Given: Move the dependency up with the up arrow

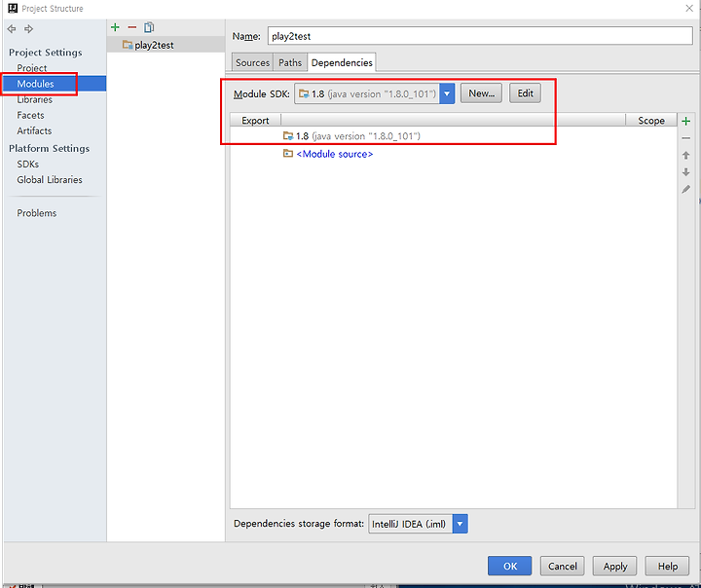Looking at the screenshot, I should pos(685,156).
